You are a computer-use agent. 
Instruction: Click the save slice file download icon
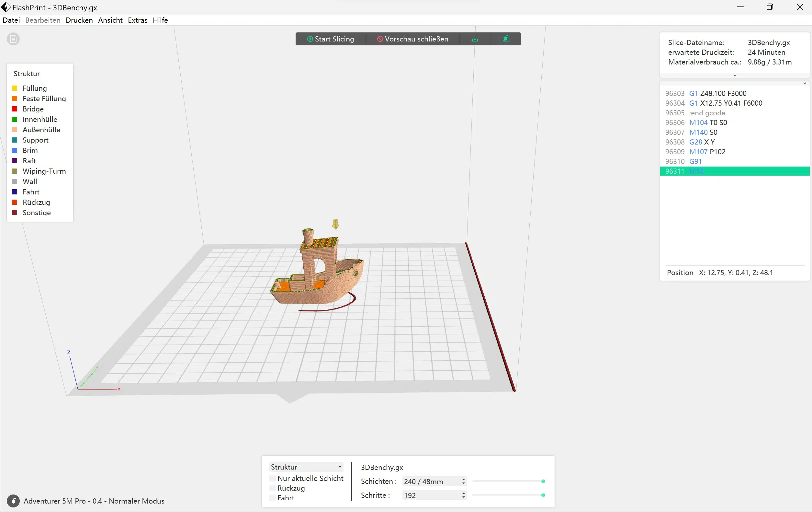click(x=475, y=39)
